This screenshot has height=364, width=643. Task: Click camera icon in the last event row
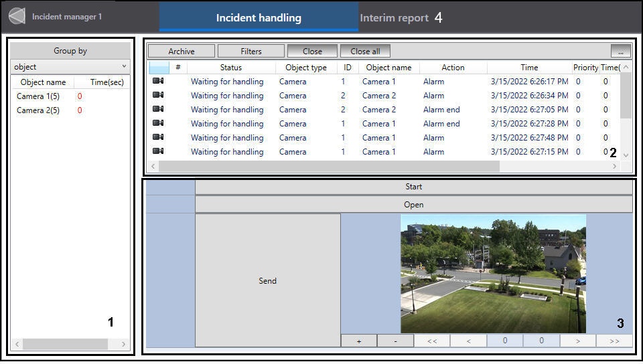158,152
